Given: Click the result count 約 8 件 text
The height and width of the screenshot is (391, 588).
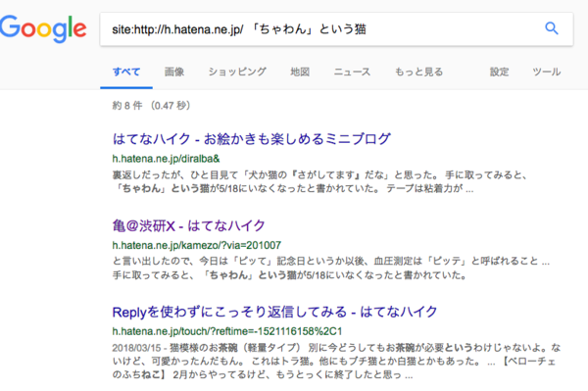Looking at the screenshot, I should click(x=151, y=106).
